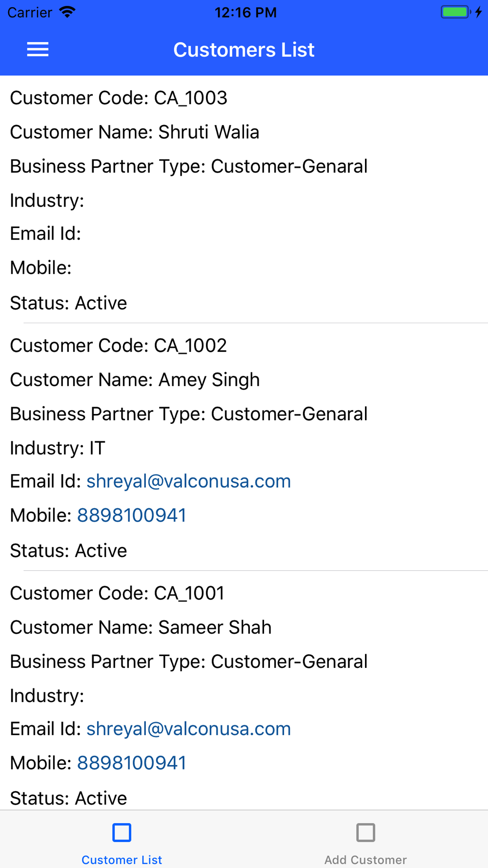This screenshot has width=488, height=868.
Task: Call Sameer Shah's mobile number link
Action: click(132, 763)
